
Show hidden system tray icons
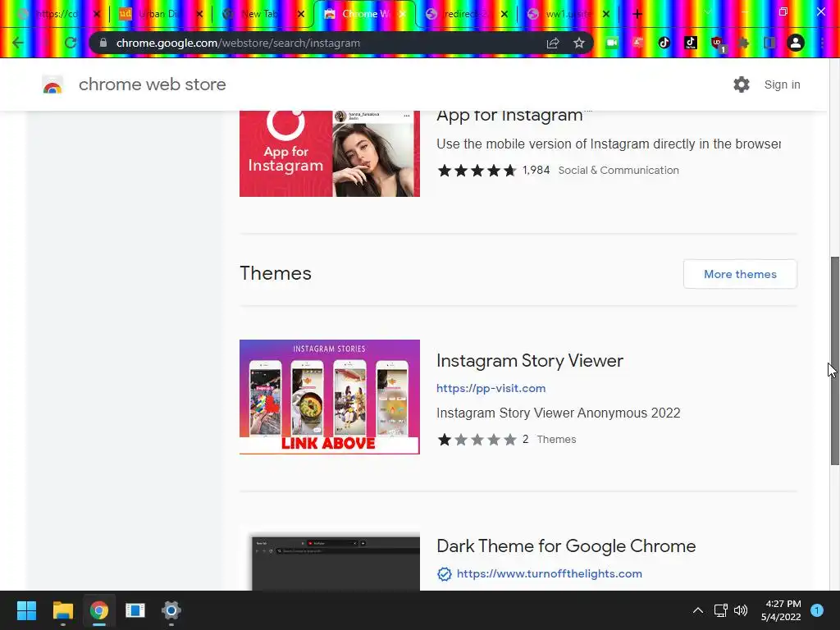click(x=697, y=610)
